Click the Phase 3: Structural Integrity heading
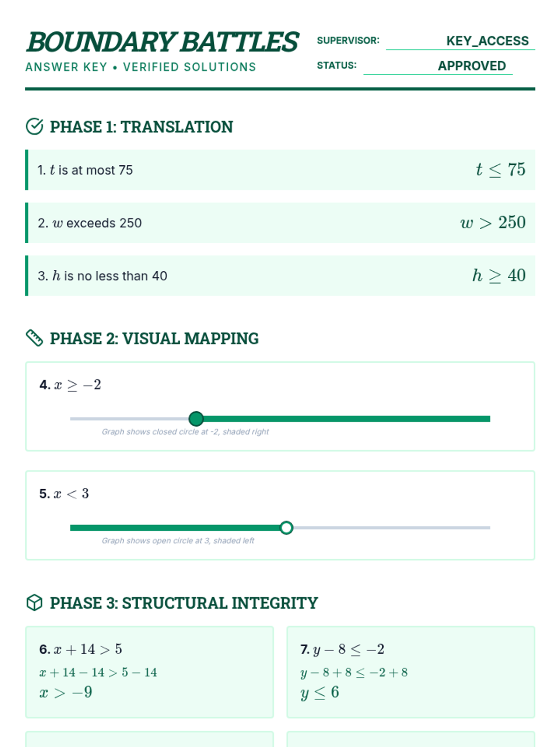 click(x=183, y=603)
